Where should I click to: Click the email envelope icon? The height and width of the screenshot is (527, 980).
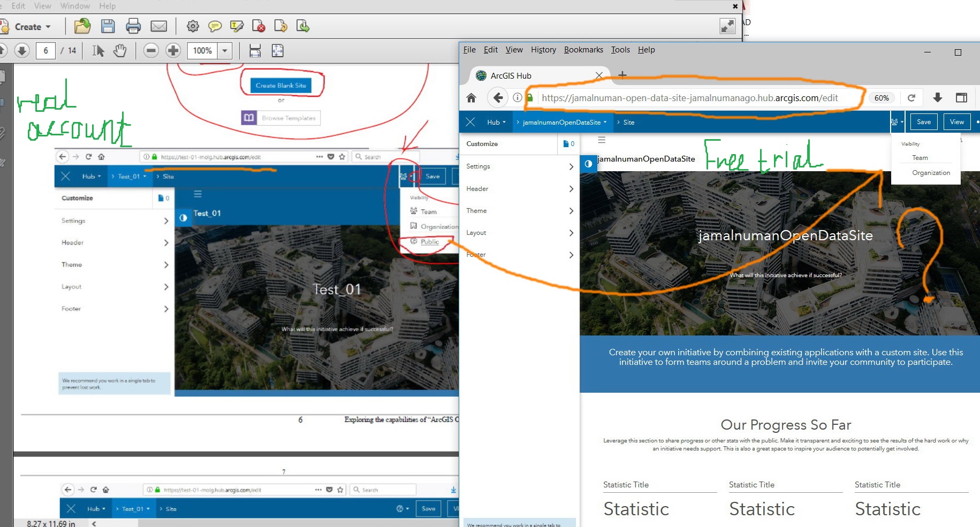pyautogui.click(x=159, y=26)
